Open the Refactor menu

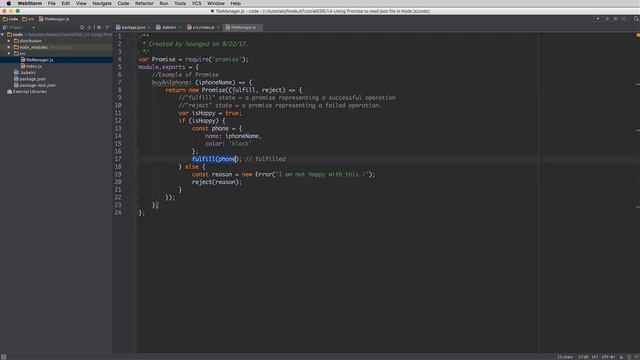(x=144, y=3)
